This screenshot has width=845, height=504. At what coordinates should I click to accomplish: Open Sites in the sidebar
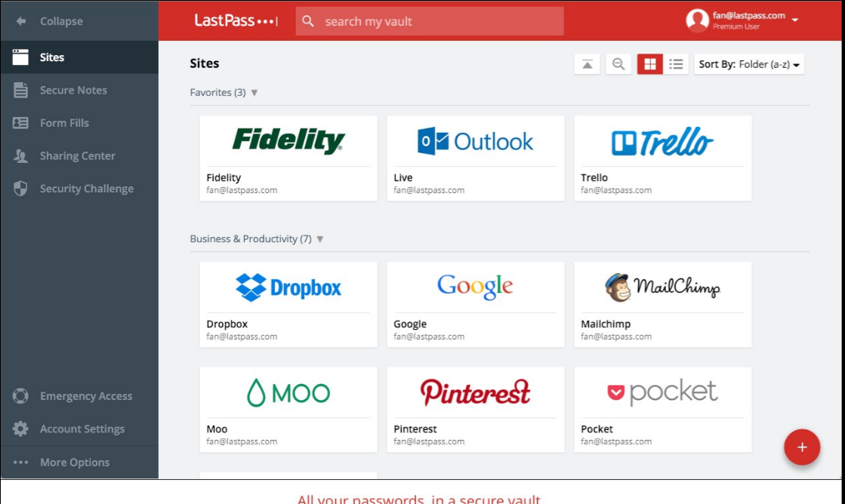pos(79,57)
